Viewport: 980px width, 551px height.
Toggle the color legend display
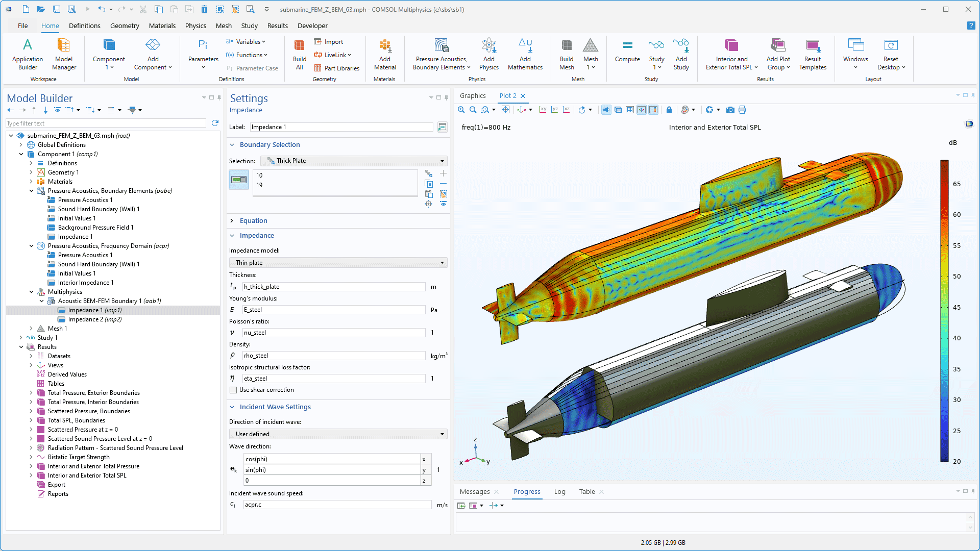pos(653,110)
